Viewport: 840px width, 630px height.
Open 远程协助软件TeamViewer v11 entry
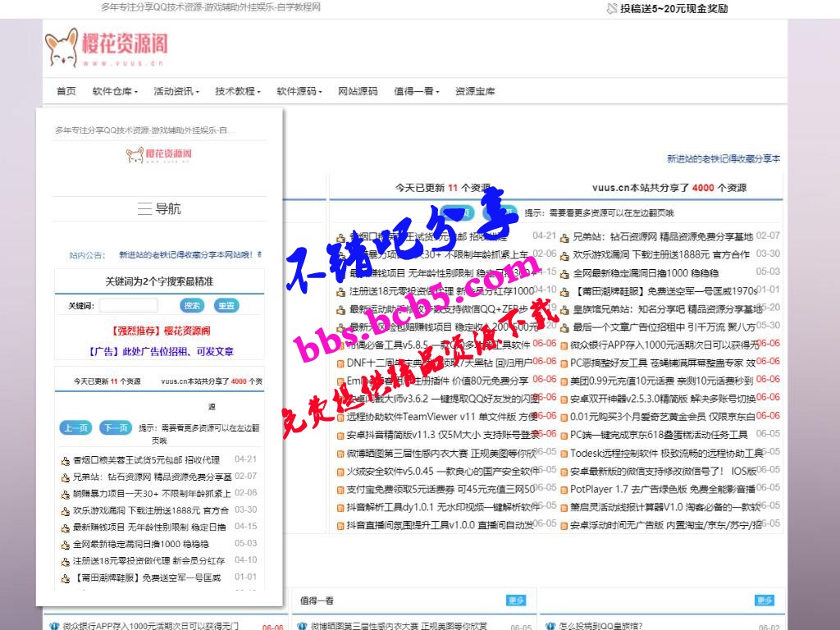(442, 416)
